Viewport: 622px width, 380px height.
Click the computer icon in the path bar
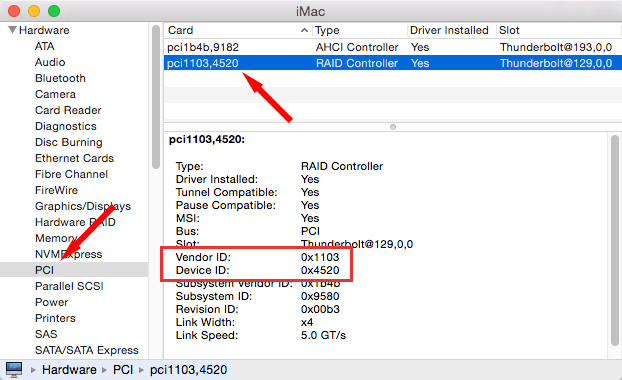tap(14, 370)
